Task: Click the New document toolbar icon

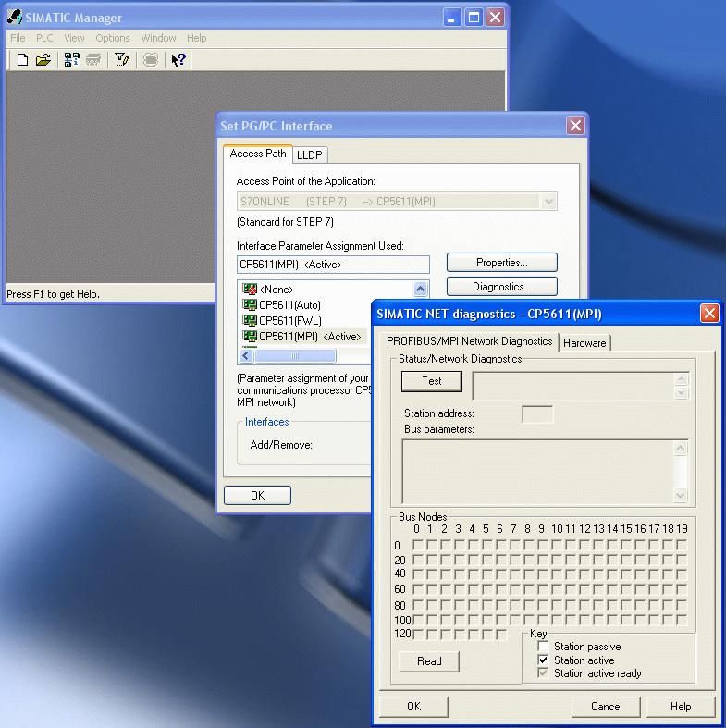Action: pyautogui.click(x=22, y=60)
